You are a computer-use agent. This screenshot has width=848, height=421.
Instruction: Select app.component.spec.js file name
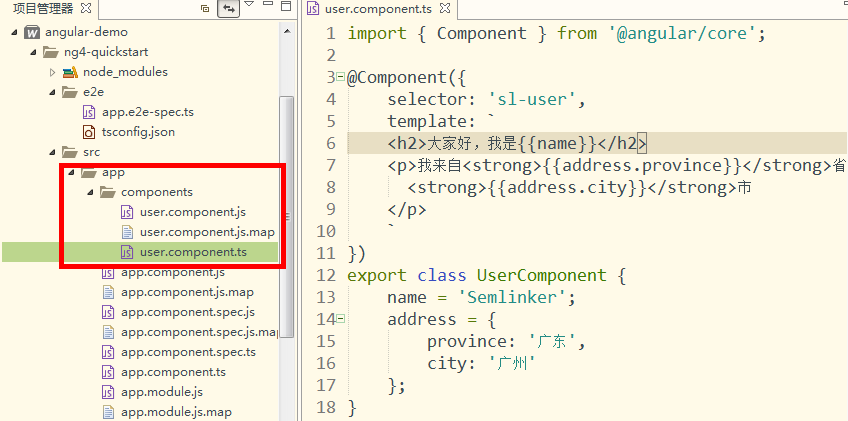tap(188, 312)
